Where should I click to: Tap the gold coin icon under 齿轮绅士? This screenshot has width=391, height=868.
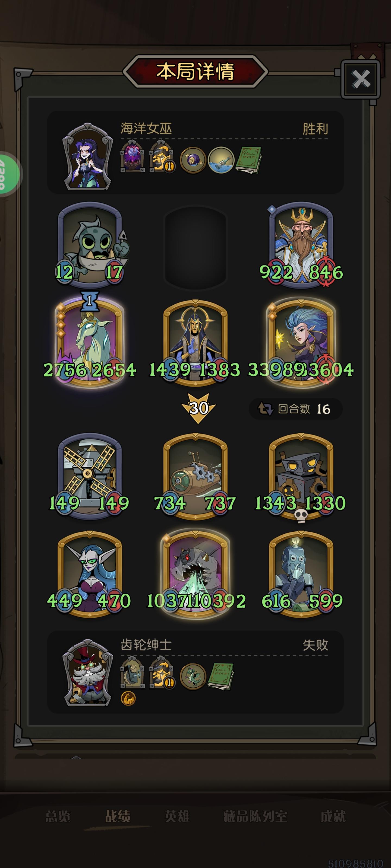click(x=128, y=698)
